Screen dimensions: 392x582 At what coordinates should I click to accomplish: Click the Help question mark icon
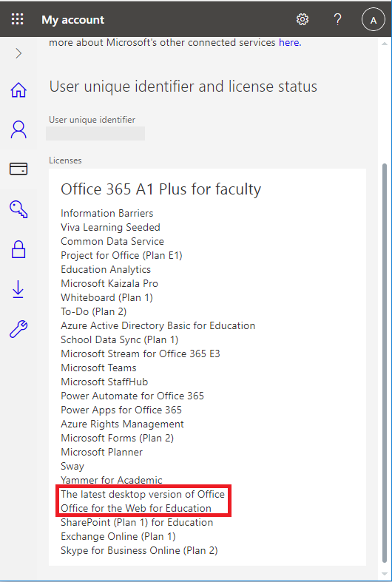[x=337, y=19]
